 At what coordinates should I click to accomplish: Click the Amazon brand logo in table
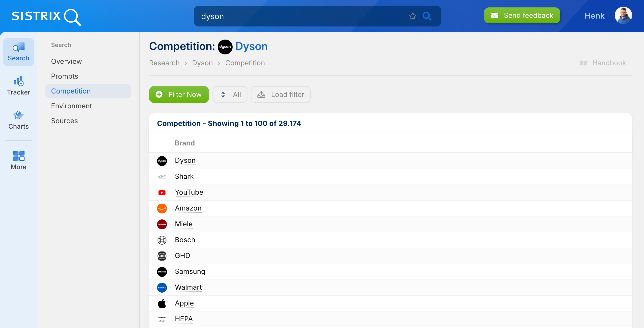(162, 208)
